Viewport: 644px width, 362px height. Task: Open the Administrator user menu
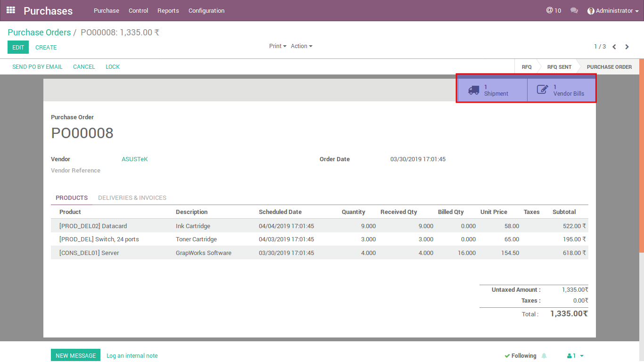pyautogui.click(x=613, y=10)
